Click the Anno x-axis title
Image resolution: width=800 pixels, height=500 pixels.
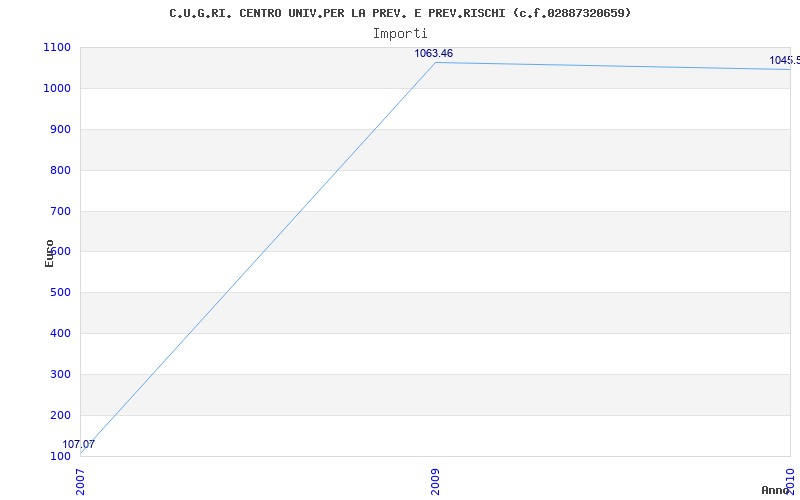(x=775, y=490)
